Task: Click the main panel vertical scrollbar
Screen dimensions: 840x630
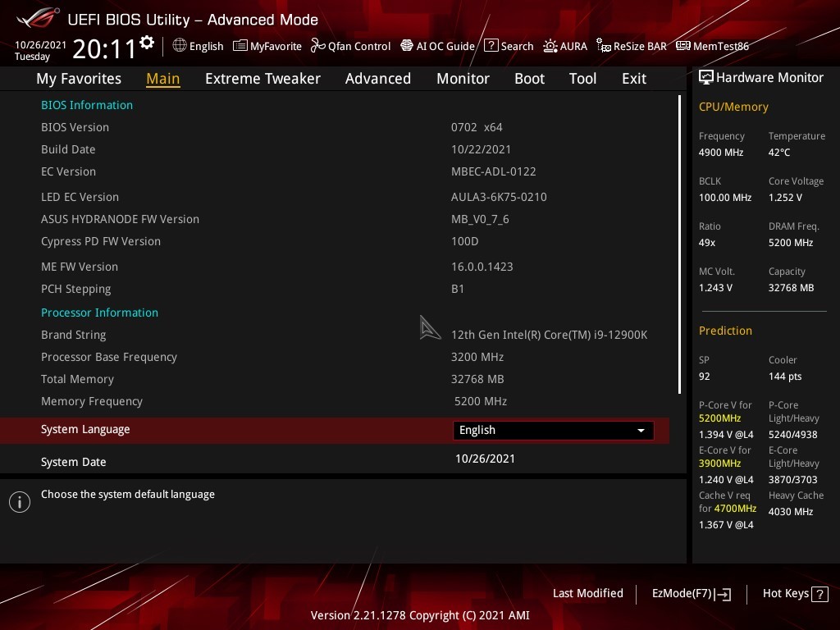Action: tap(680, 244)
